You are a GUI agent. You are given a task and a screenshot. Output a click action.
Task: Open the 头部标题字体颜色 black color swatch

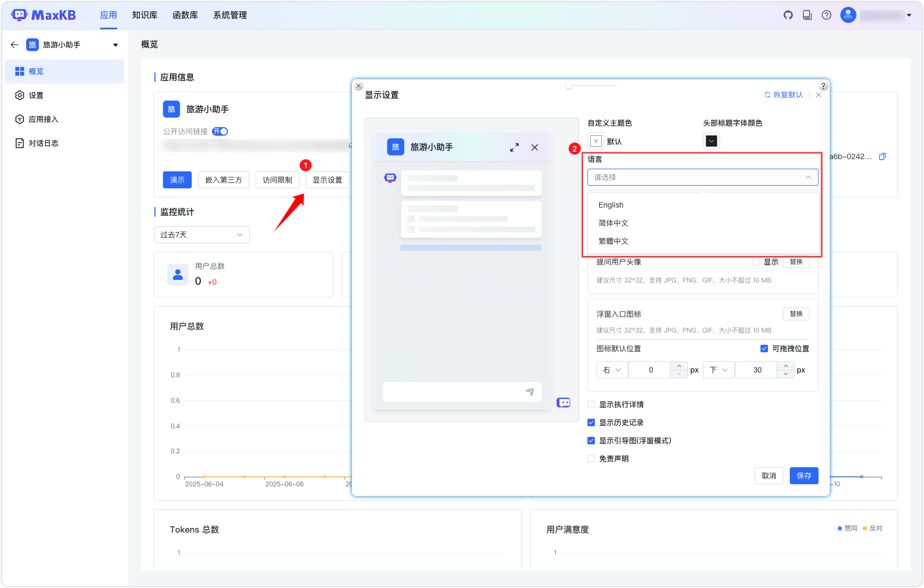712,141
